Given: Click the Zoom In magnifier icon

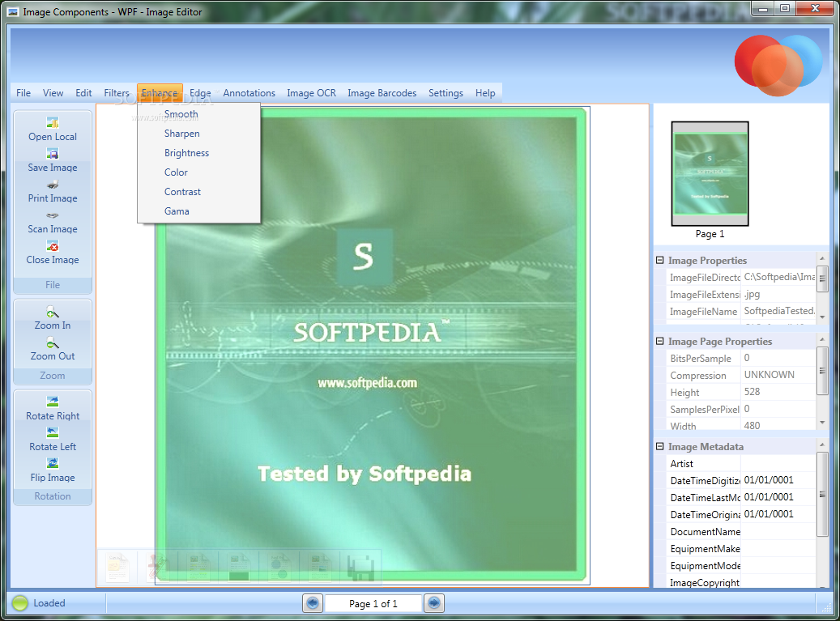Looking at the screenshot, I should click(53, 312).
